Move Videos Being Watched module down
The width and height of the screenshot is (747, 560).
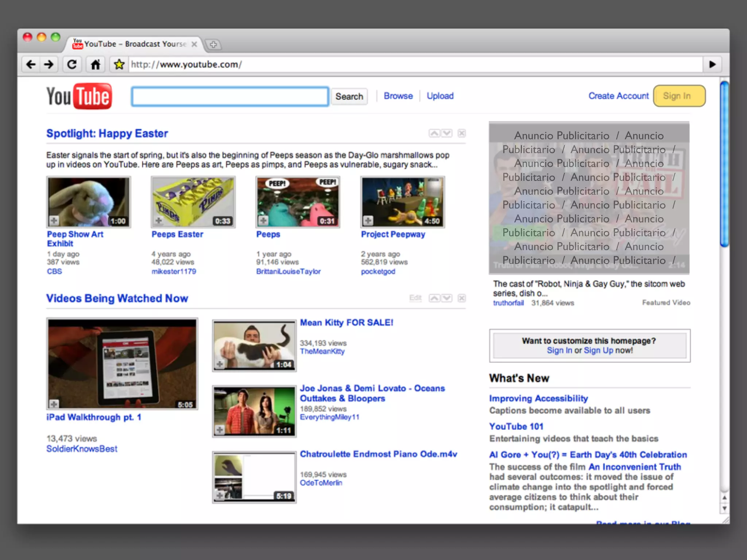(447, 298)
